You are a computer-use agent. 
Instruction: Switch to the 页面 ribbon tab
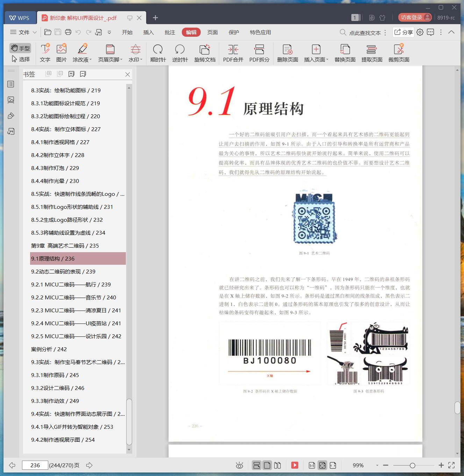tap(213, 32)
